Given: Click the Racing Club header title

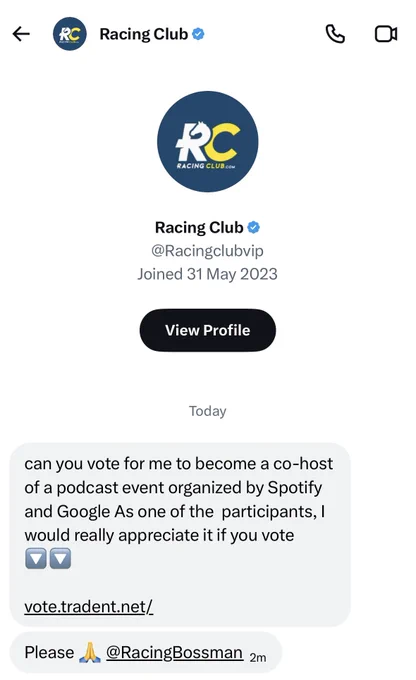Looking at the screenshot, I should pyautogui.click(x=144, y=34).
